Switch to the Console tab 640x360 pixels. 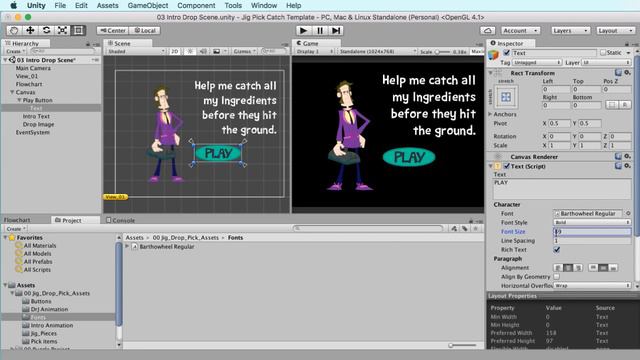coord(120,220)
